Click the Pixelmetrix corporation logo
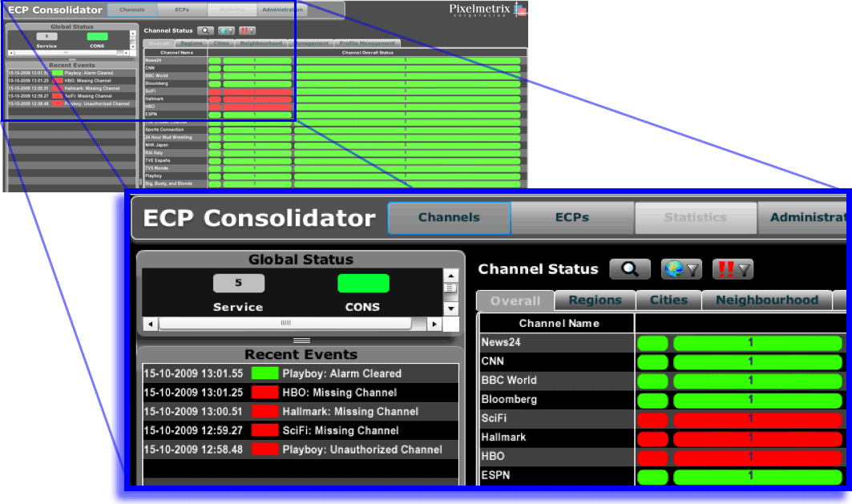 pyautogui.click(x=487, y=10)
